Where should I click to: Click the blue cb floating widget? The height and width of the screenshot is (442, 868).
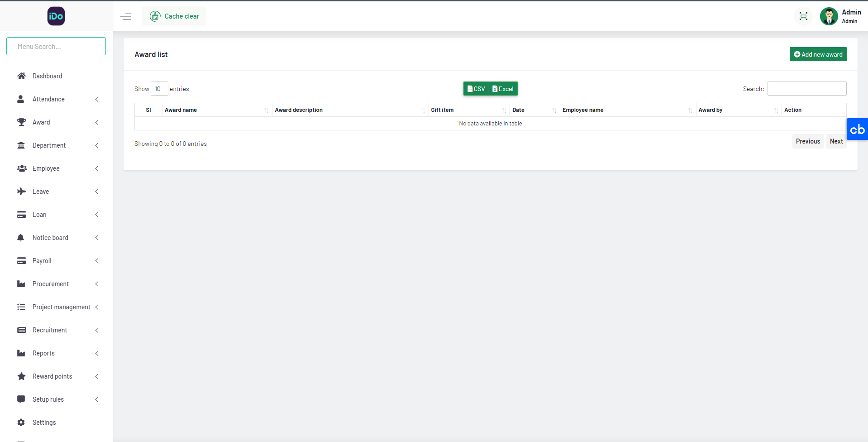(x=857, y=130)
